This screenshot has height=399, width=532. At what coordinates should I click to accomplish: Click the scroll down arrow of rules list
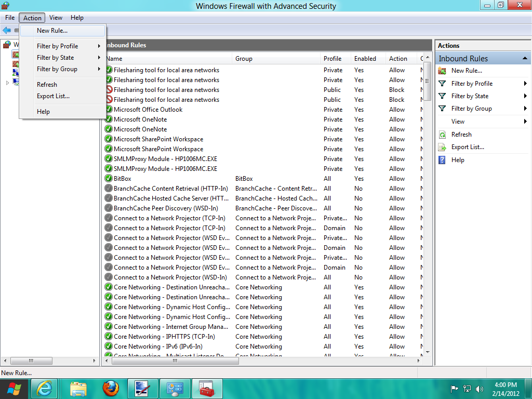pyautogui.click(x=428, y=352)
